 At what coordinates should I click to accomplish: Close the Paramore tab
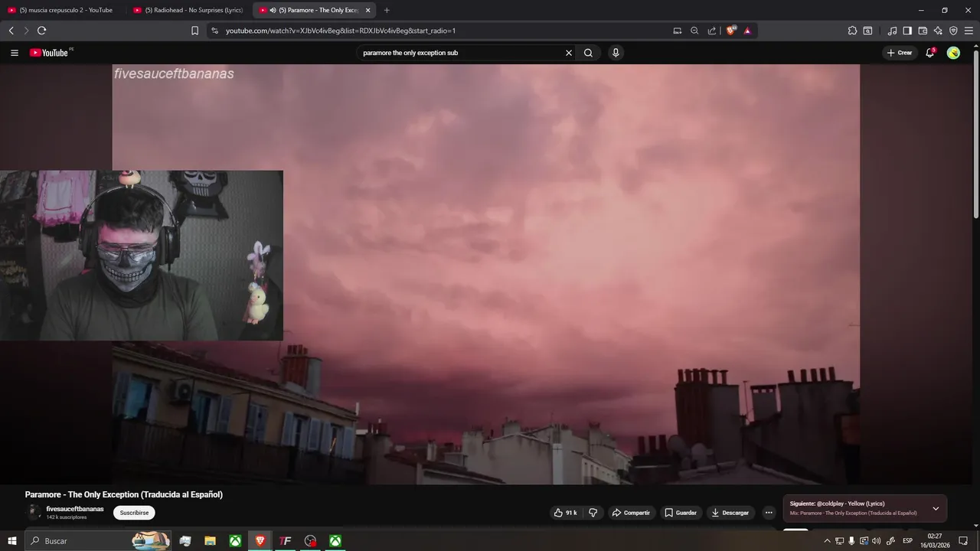tap(367, 10)
